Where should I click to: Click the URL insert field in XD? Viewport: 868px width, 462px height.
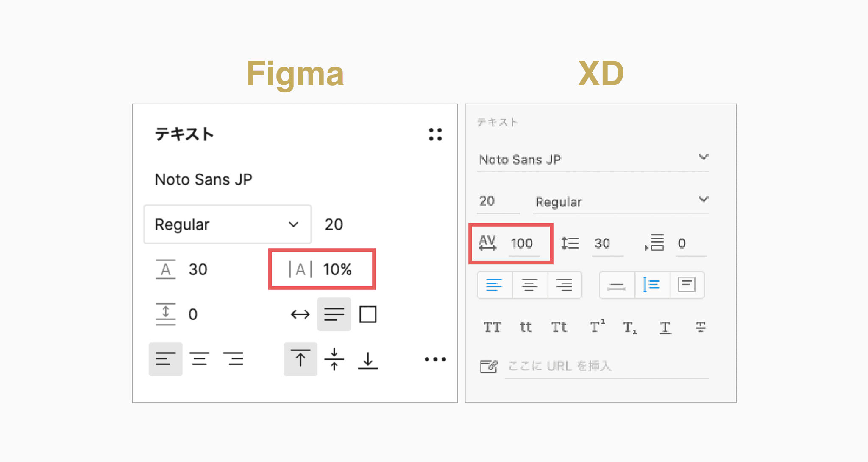tap(606, 366)
